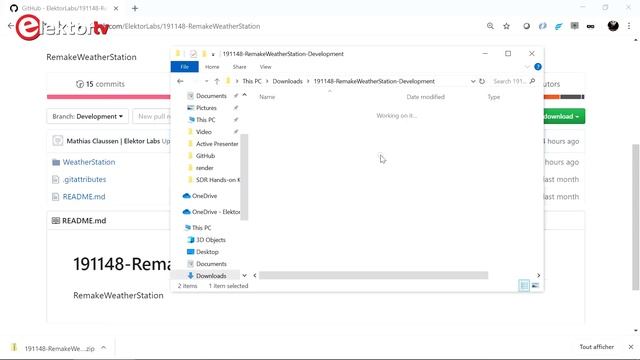The image size is (640, 360).
Task: Select the 191148-RemakeWeatherStation-Development breadcrumb
Action: point(374,81)
